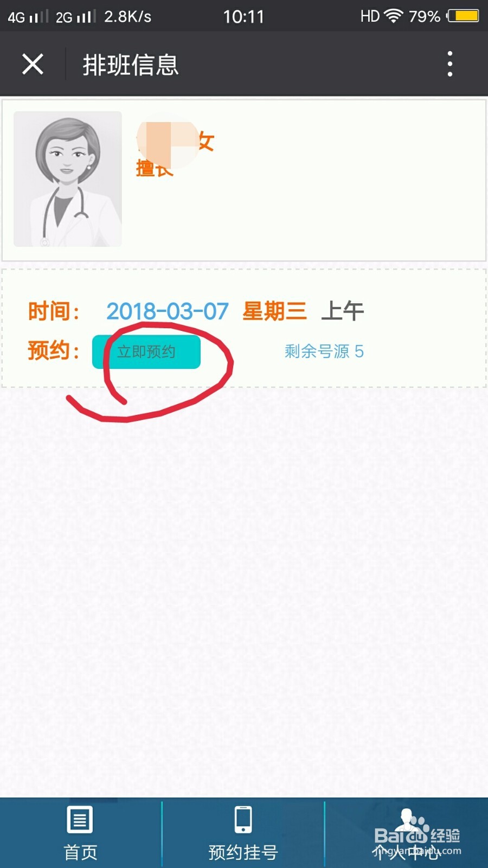Tap the 排班信息 page title

[131, 65]
